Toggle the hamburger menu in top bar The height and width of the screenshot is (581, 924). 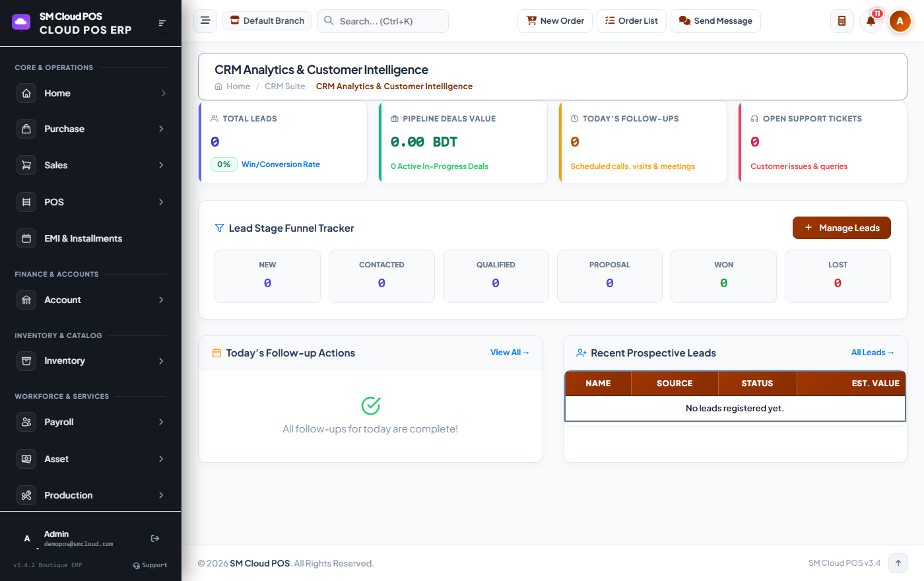pos(205,20)
